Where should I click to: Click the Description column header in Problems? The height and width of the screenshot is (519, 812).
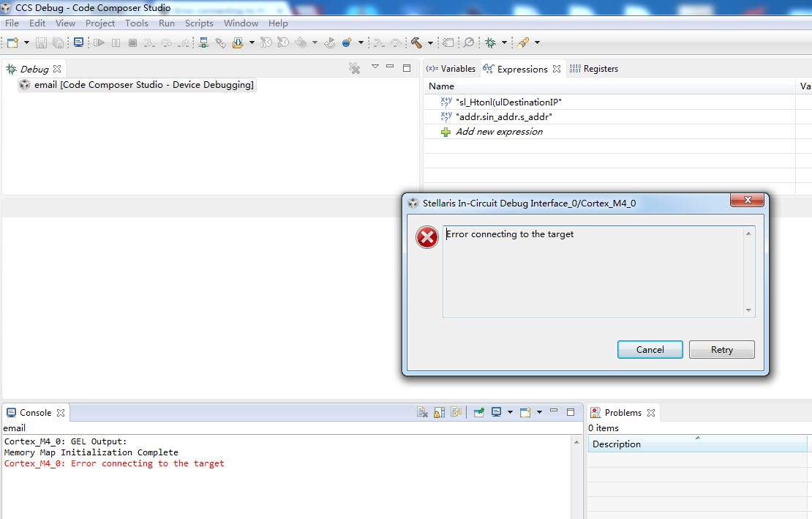point(698,444)
